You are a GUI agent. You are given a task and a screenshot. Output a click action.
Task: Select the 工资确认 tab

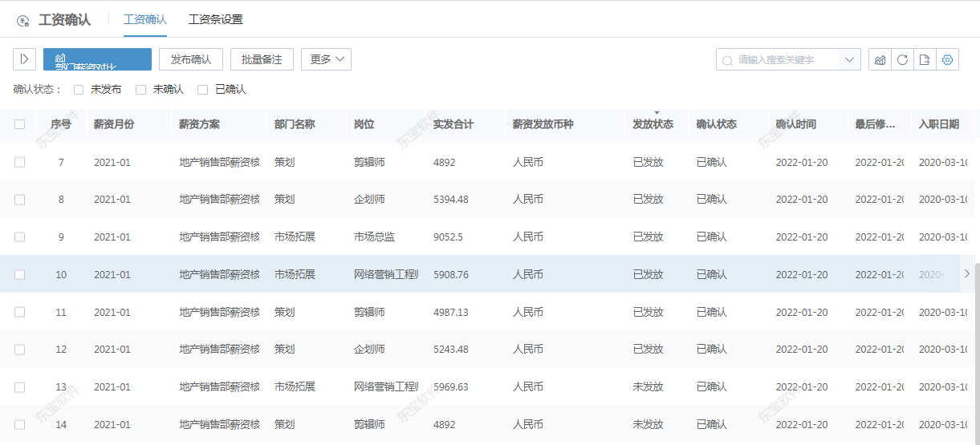(145, 19)
